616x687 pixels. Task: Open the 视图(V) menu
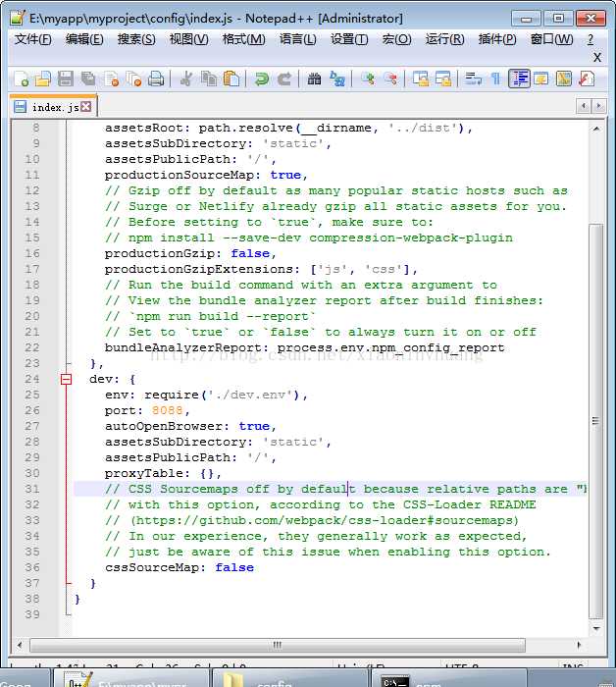tap(188, 39)
